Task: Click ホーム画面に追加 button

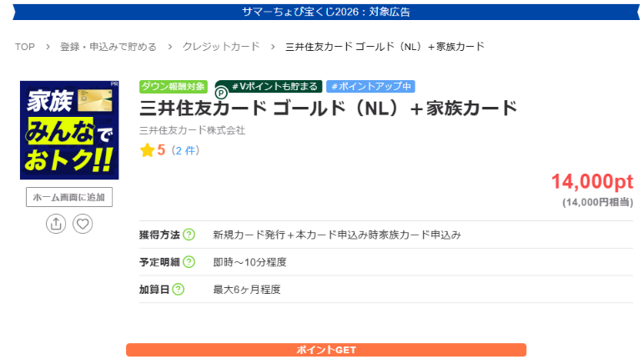Action: [x=69, y=197]
